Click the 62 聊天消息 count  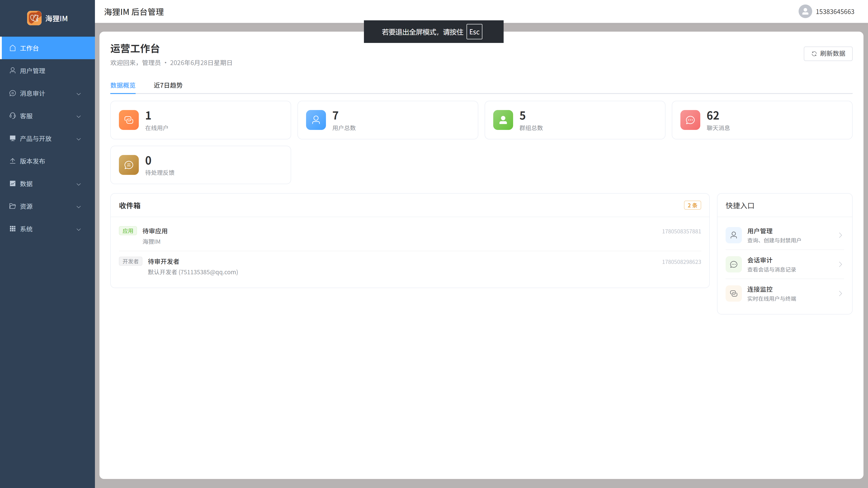click(x=713, y=115)
